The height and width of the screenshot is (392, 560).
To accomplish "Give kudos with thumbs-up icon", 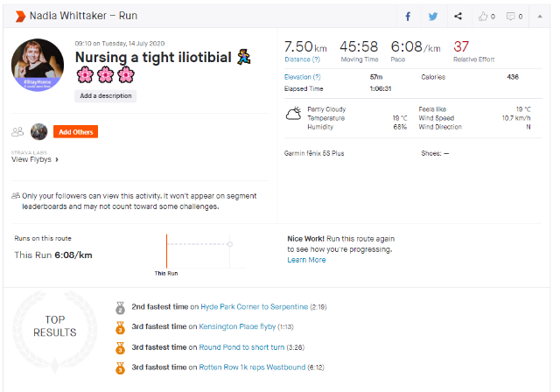I will [x=483, y=16].
